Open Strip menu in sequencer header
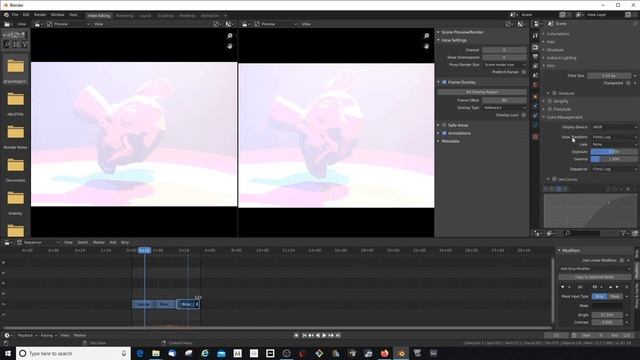 click(125, 242)
